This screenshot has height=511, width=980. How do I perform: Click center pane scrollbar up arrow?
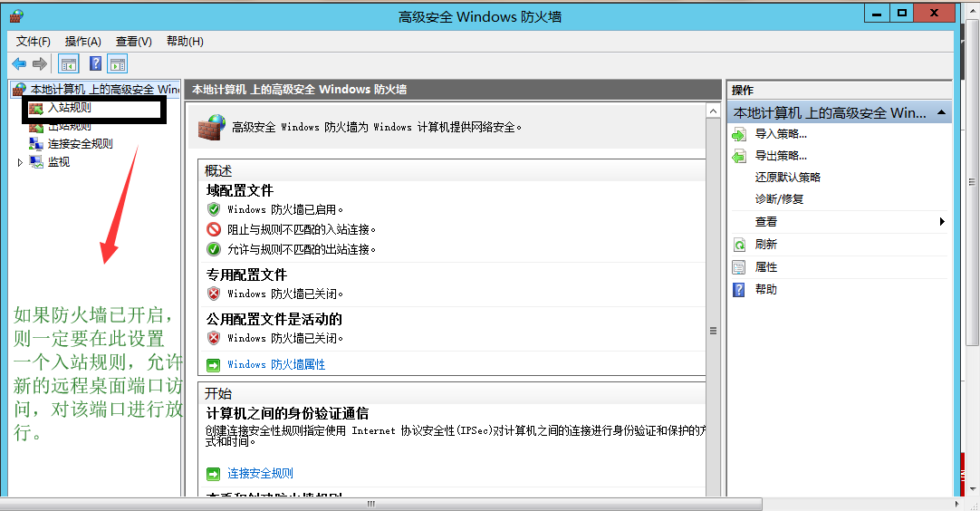pos(713,111)
